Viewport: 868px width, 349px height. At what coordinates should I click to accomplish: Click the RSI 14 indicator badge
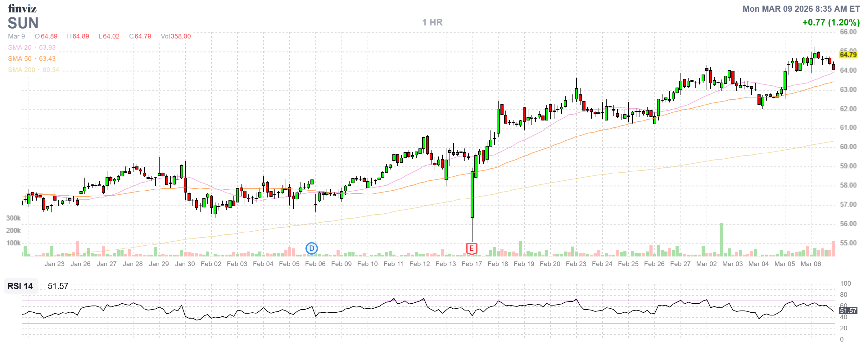[x=20, y=286]
